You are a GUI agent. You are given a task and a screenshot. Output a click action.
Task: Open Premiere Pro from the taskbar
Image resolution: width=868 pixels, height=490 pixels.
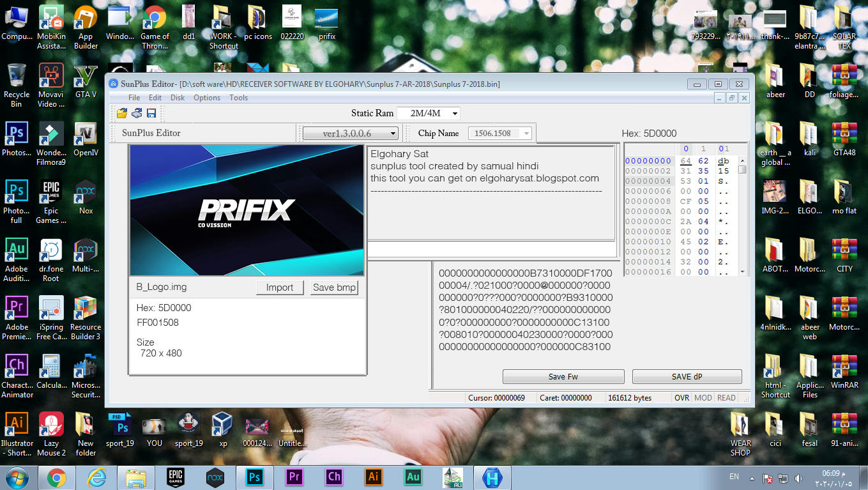294,477
